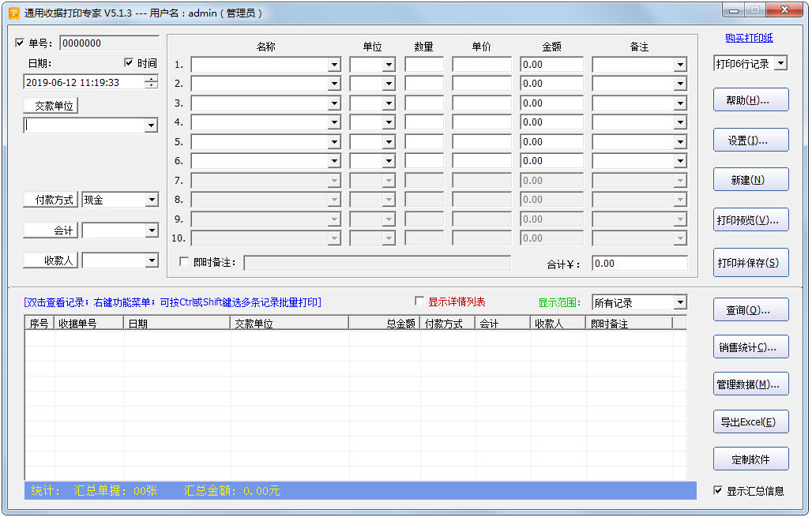
Task: Click 导出Excel(E) button
Action: tap(750, 421)
